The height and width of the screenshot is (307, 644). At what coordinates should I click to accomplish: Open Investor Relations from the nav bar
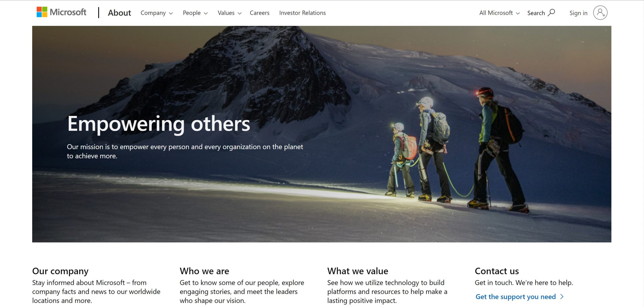(x=302, y=13)
